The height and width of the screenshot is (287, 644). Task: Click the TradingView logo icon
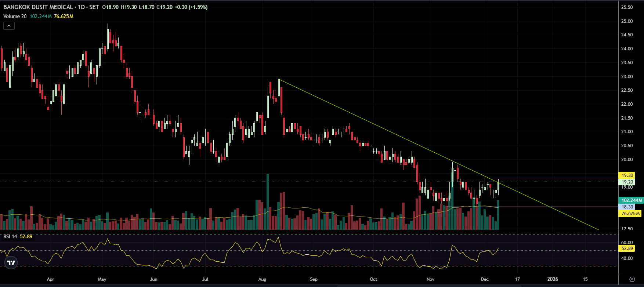click(x=11, y=263)
